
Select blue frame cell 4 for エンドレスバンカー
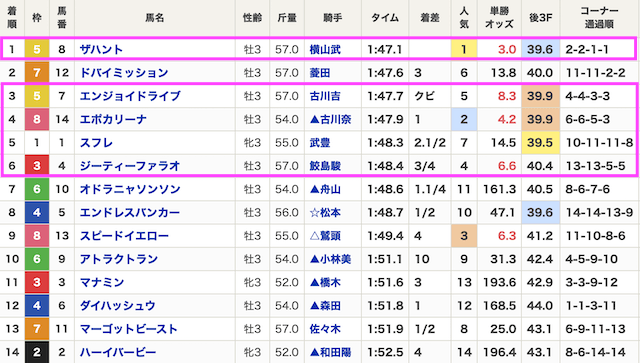coord(37,212)
